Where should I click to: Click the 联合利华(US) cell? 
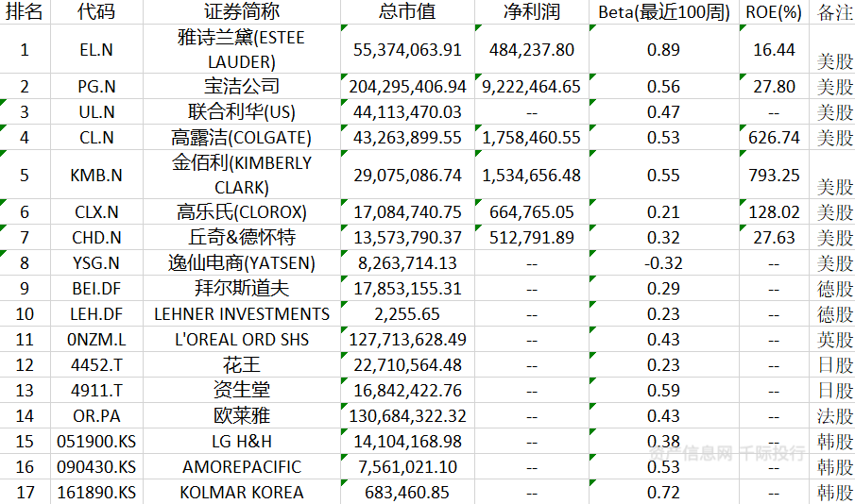pyautogui.click(x=242, y=111)
